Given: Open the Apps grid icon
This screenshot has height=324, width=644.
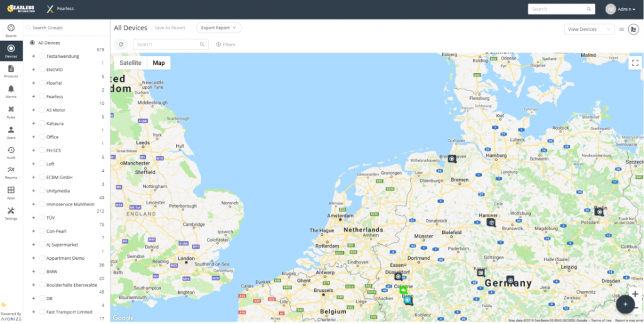Looking at the screenshot, I should [x=11, y=193].
